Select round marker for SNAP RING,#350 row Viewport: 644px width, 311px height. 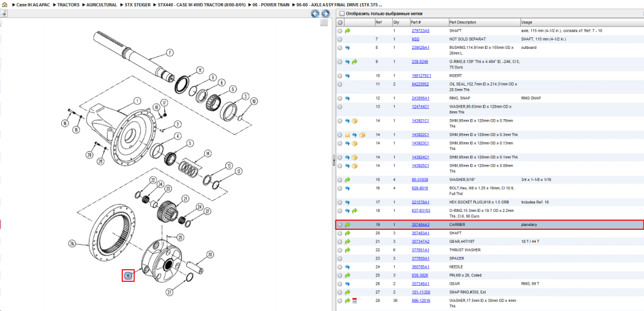pyautogui.click(x=339, y=292)
